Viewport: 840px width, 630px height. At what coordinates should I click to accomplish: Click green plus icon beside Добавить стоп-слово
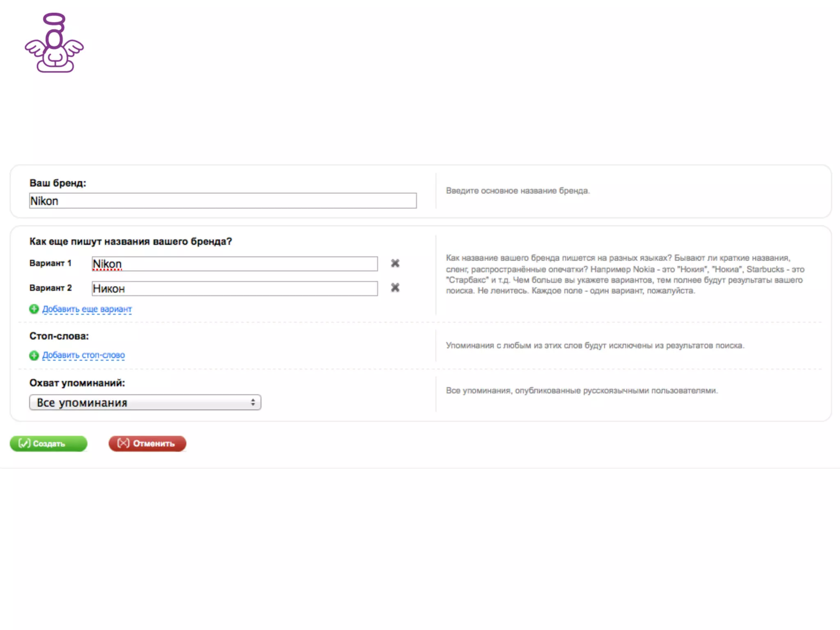pyautogui.click(x=34, y=355)
